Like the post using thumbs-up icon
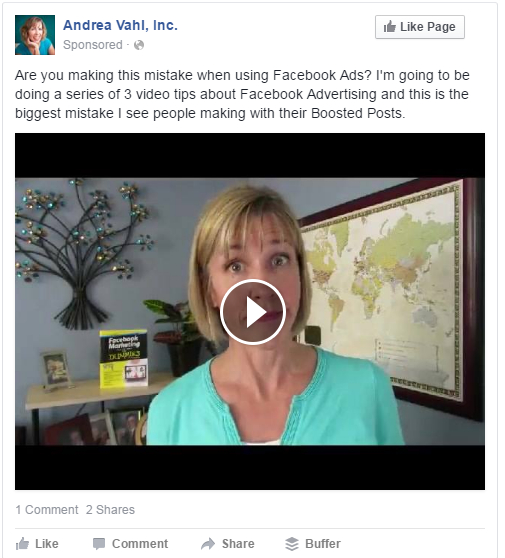 tap(22, 544)
